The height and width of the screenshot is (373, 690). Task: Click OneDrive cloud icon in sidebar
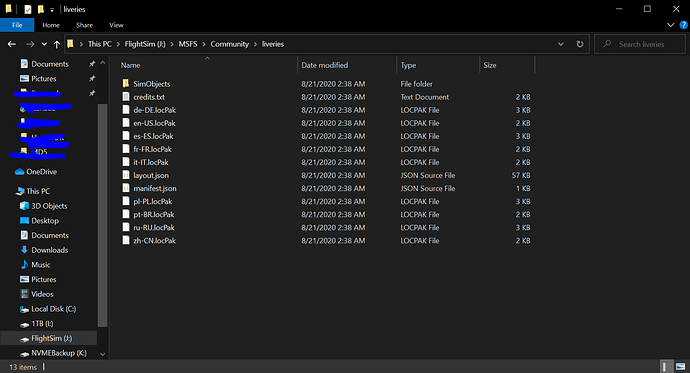click(x=19, y=172)
